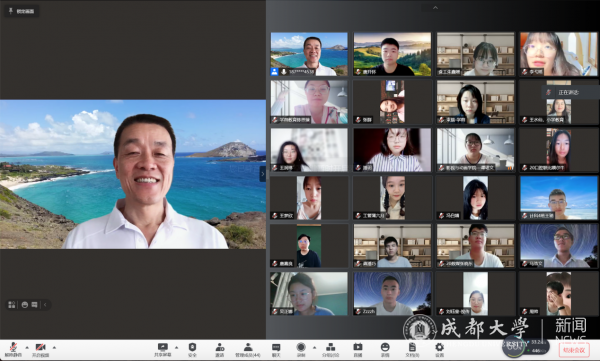
Task: Open the settings gear
Action: click(439, 350)
